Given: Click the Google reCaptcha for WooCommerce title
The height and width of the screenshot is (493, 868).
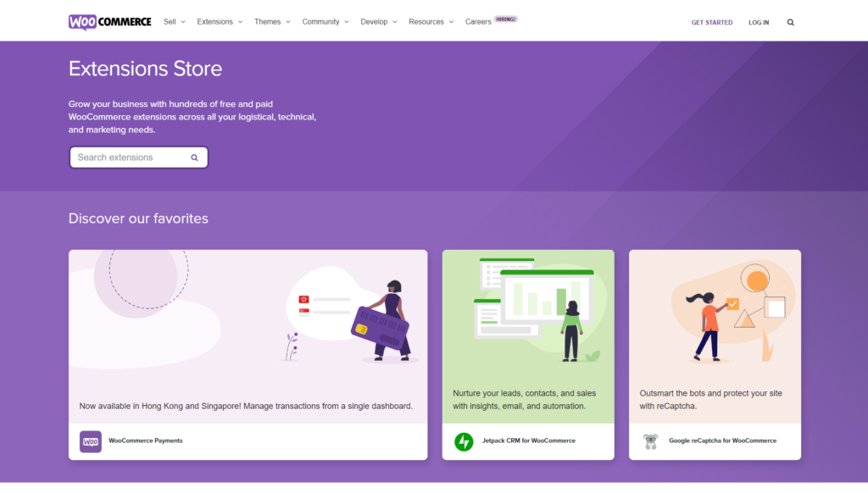Looking at the screenshot, I should 722,441.
